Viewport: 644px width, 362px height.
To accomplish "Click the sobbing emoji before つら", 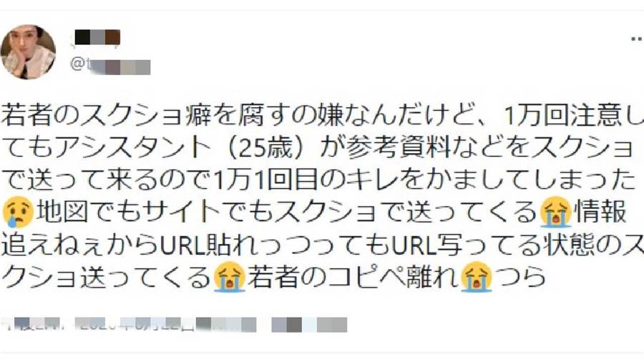I will pos(477,277).
